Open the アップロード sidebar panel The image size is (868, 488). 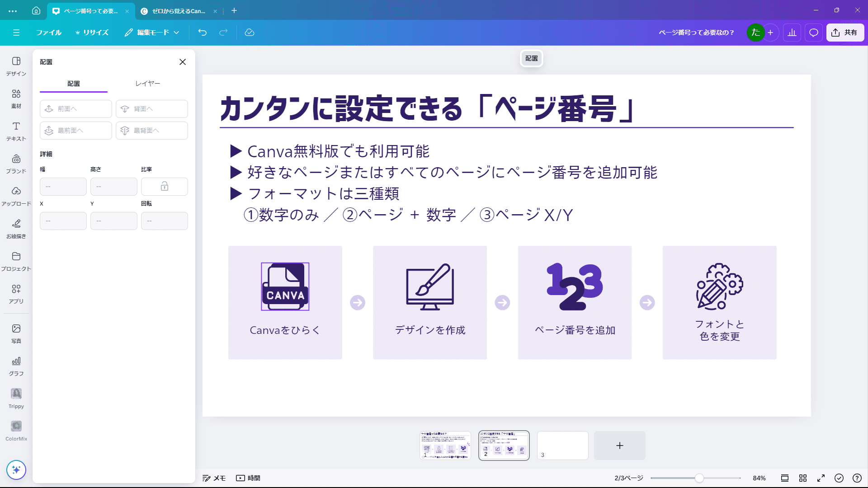tap(16, 196)
